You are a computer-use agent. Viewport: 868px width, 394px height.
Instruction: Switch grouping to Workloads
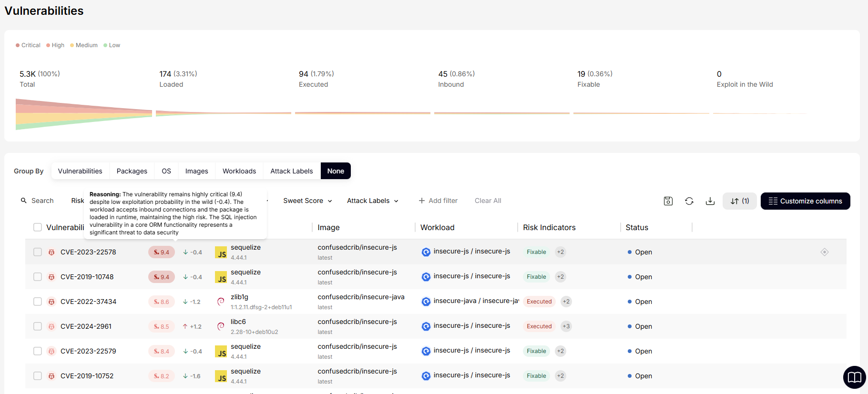click(x=239, y=171)
